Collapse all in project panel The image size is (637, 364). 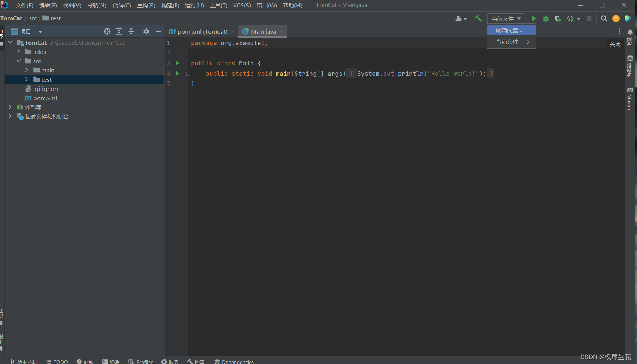click(131, 31)
